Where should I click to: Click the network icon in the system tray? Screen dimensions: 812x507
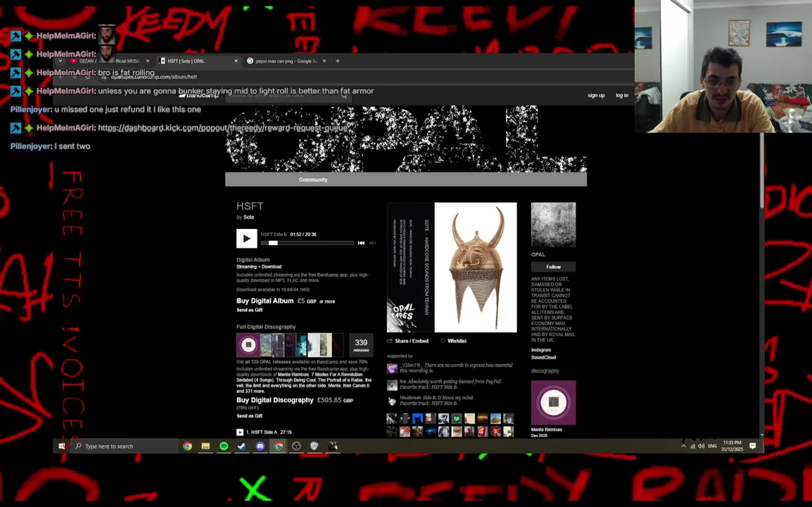pyautogui.click(x=692, y=446)
